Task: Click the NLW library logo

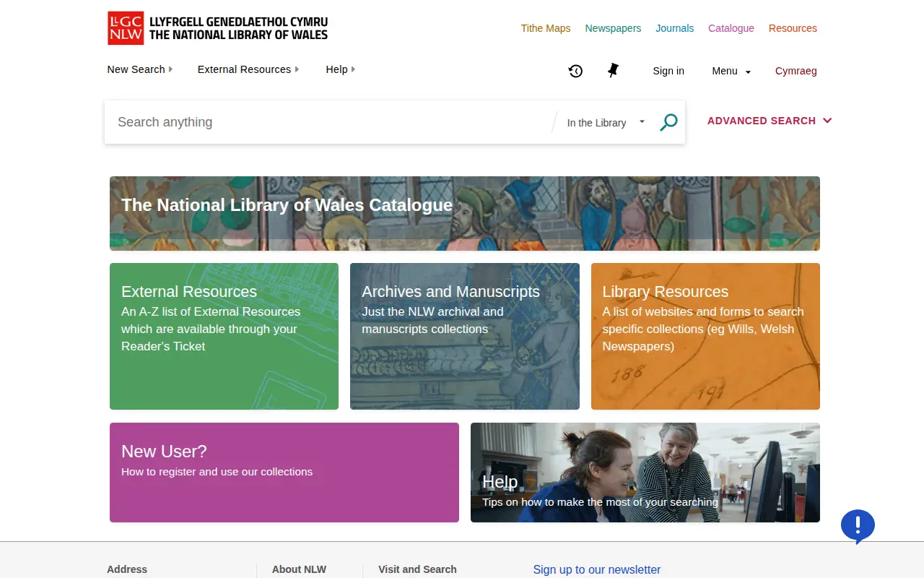Action: click(217, 28)
